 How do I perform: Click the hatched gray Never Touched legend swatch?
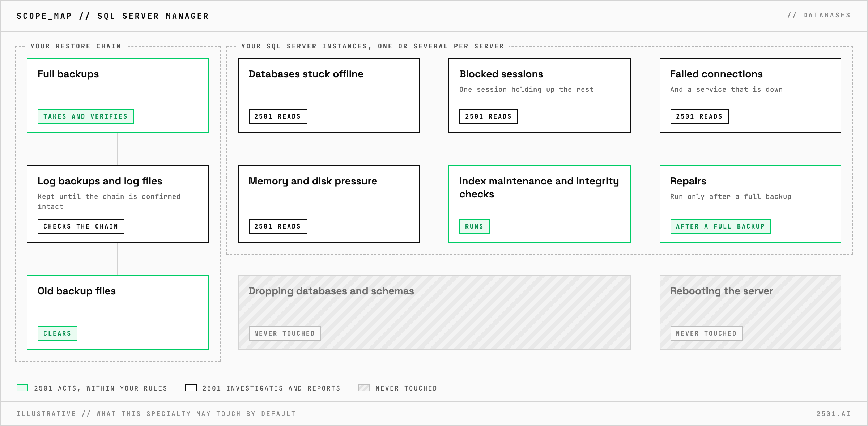[x=364, y=388]
